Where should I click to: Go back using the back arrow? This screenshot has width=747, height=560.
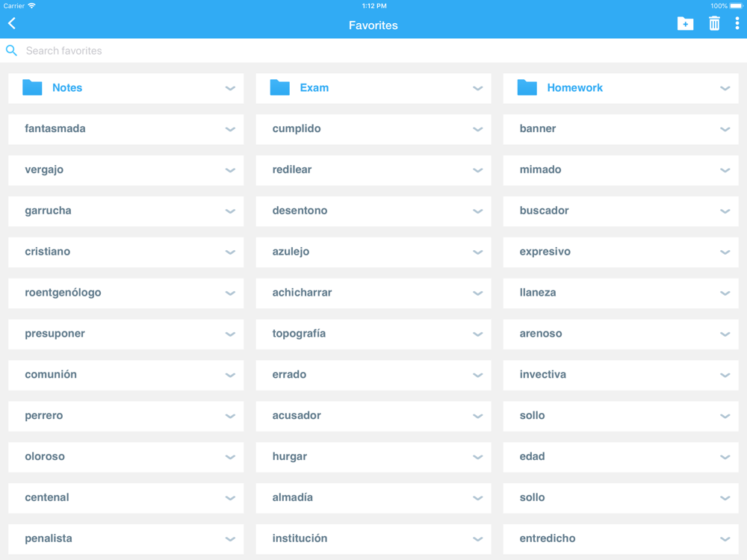pyautogui.click(x=12, y=23)
